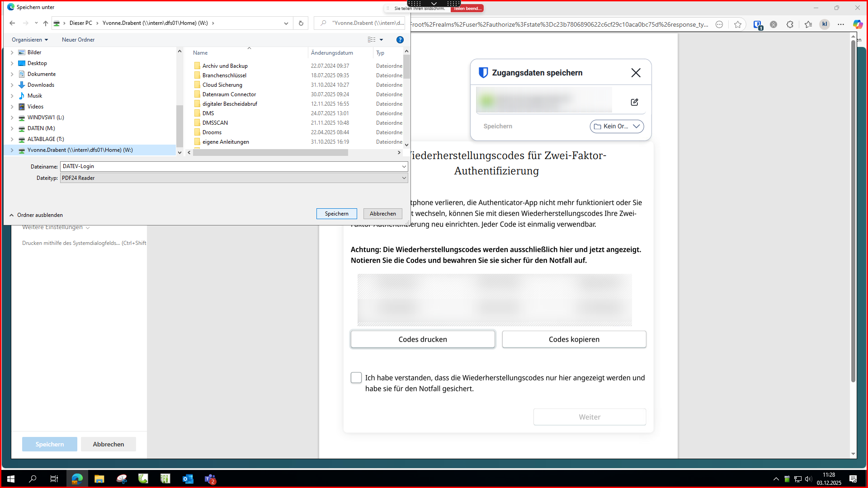Expand the Downloads tree node
This screenshot has width=868, height=488.
[x=12, y=85]
